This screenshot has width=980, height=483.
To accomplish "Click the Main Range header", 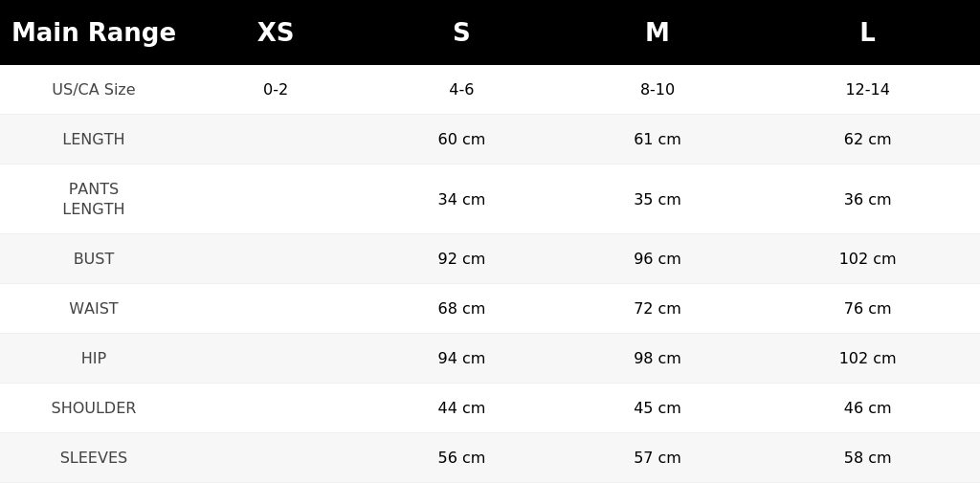I will click(x=94, y=33).
